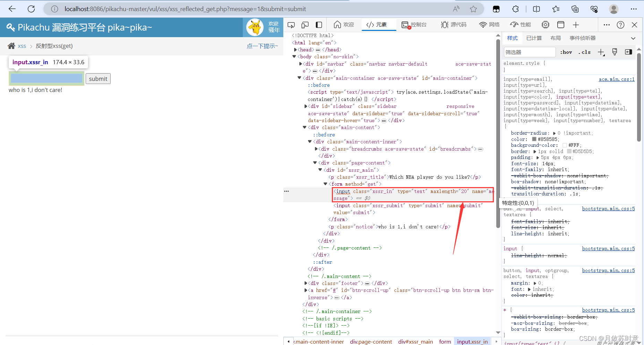Image resolution: width=644 pixels, height=345 pixels.
Task: Reload the current page
Action: [31, 9]
